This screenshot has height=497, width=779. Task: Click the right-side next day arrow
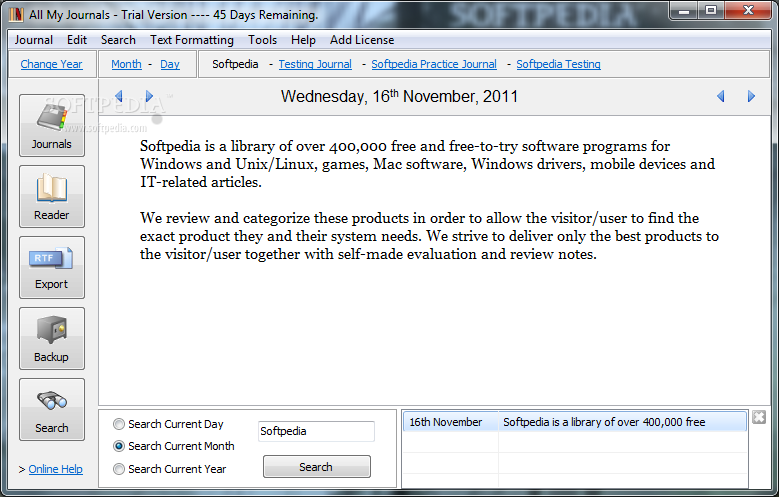(751, 96)
